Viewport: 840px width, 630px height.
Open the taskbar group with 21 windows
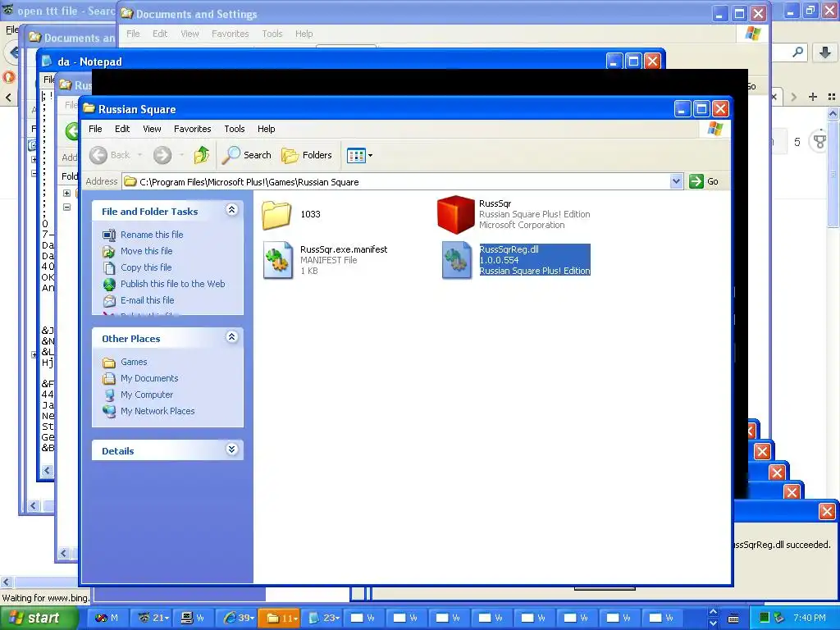point(153,618)
